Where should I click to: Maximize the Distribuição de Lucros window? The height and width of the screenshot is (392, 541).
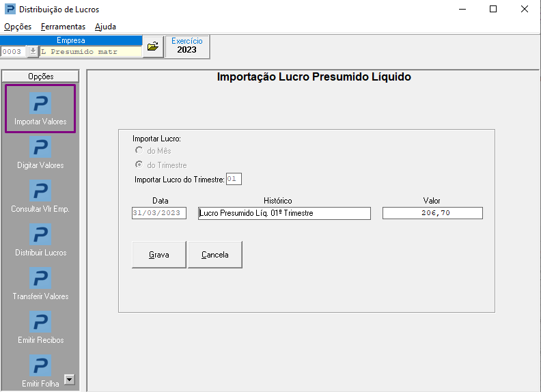[493, 10]
